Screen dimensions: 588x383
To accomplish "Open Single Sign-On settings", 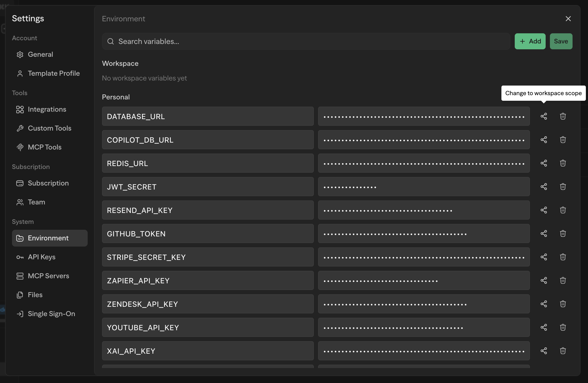I will click(51, 314).
